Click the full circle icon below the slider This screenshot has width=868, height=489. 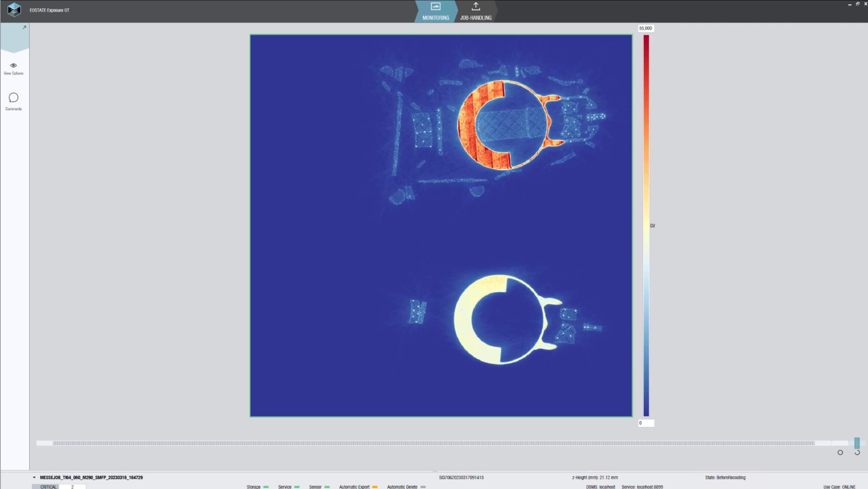(x=840, y=452)
